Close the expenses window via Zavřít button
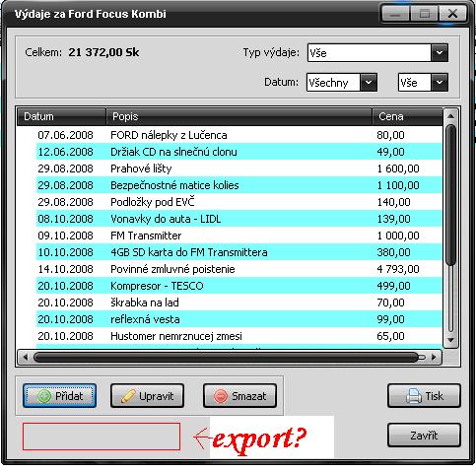The height and width of the screenshot is (472, 476). point(424,436)
